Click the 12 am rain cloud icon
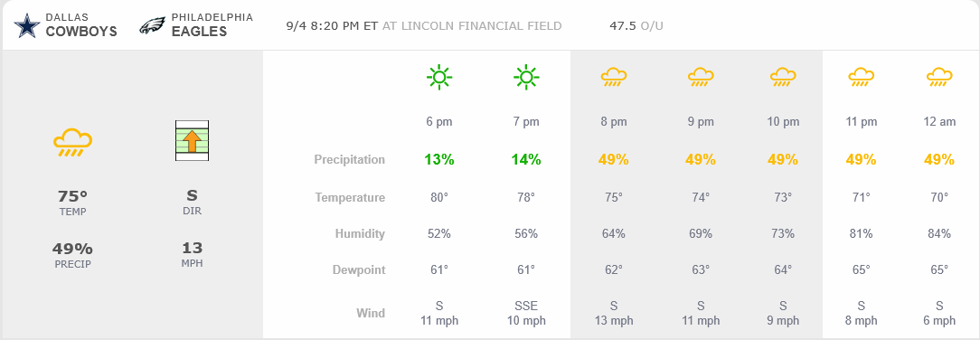 (x=939, y=77)
